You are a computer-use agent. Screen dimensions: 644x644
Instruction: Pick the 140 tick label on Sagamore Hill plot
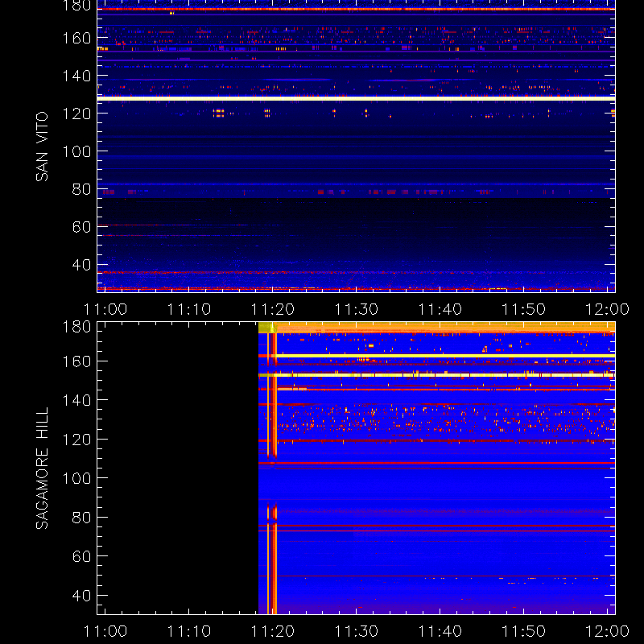76,400
